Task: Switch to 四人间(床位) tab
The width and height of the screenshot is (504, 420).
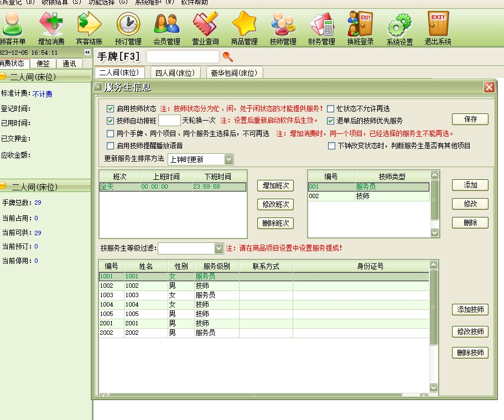Action: coord(175,73)
